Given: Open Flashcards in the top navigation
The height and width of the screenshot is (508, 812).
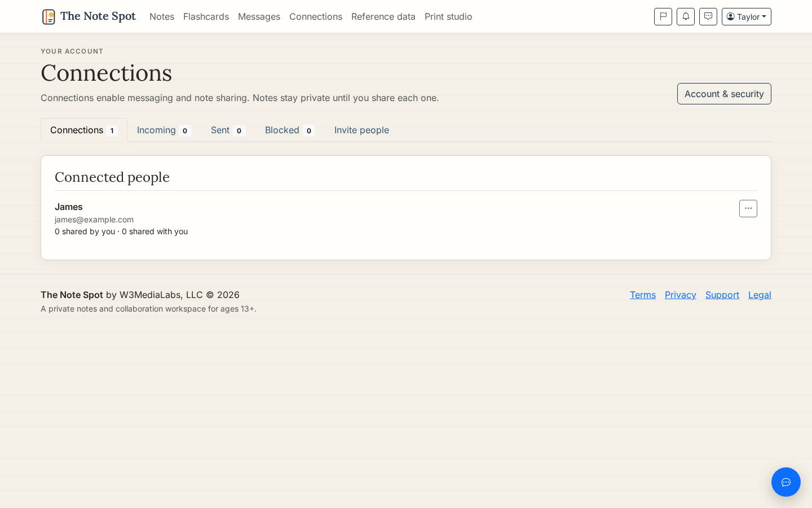Looking at the screenshot, I should (206, 16).
